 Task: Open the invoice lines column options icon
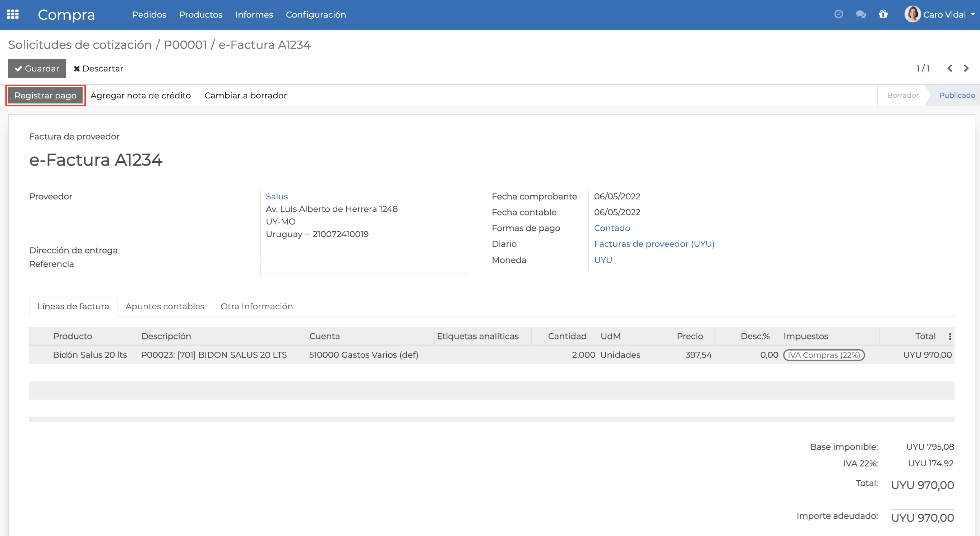click(x=950, y=336)
